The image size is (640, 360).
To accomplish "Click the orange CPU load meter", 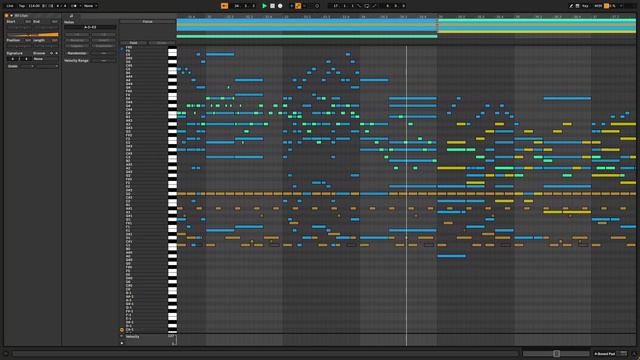I will tap(607, 6).
